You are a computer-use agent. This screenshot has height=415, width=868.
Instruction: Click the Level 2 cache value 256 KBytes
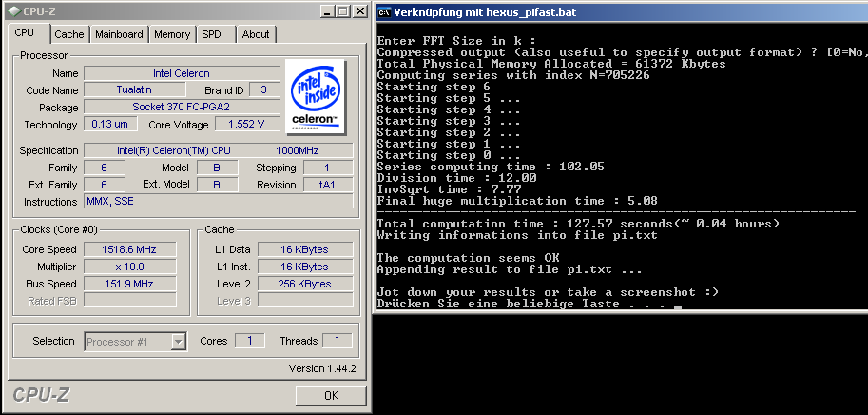[305, 284]
